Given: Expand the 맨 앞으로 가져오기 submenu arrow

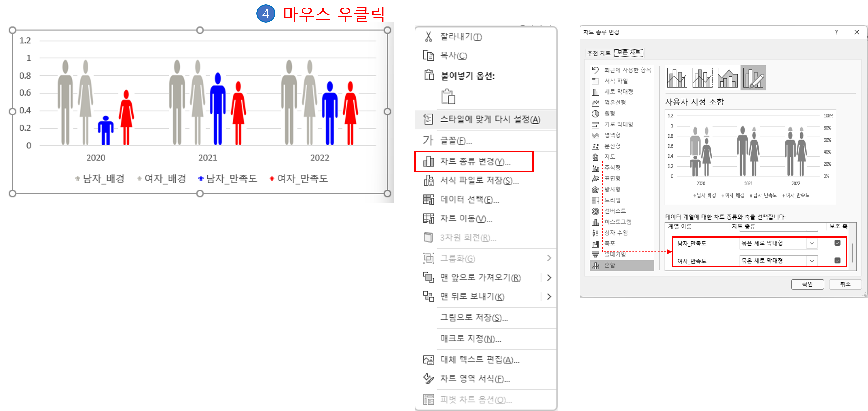Looking at the screenshot, I should click(549, 277).
